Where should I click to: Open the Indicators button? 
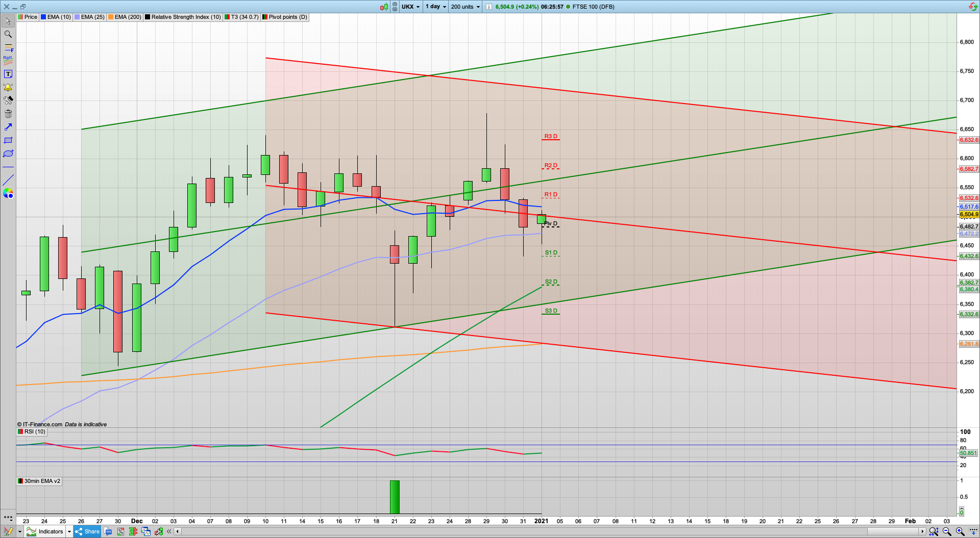[x=46, y=531]
